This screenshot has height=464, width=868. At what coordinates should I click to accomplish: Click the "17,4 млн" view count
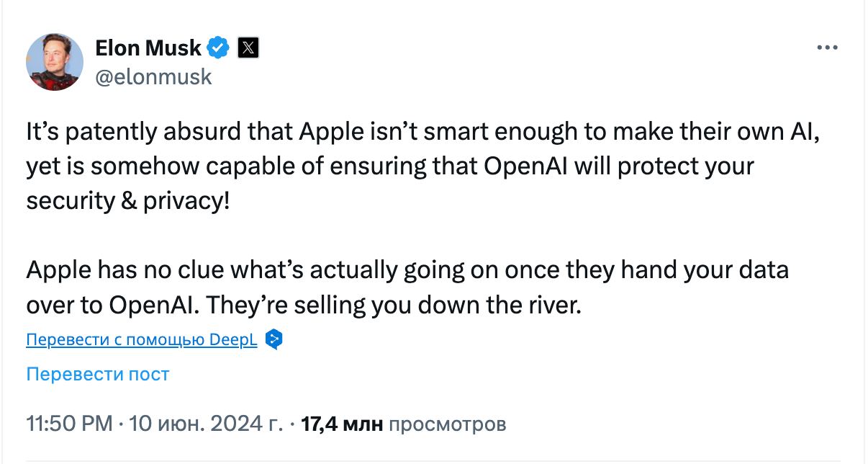tap(342, 424)
